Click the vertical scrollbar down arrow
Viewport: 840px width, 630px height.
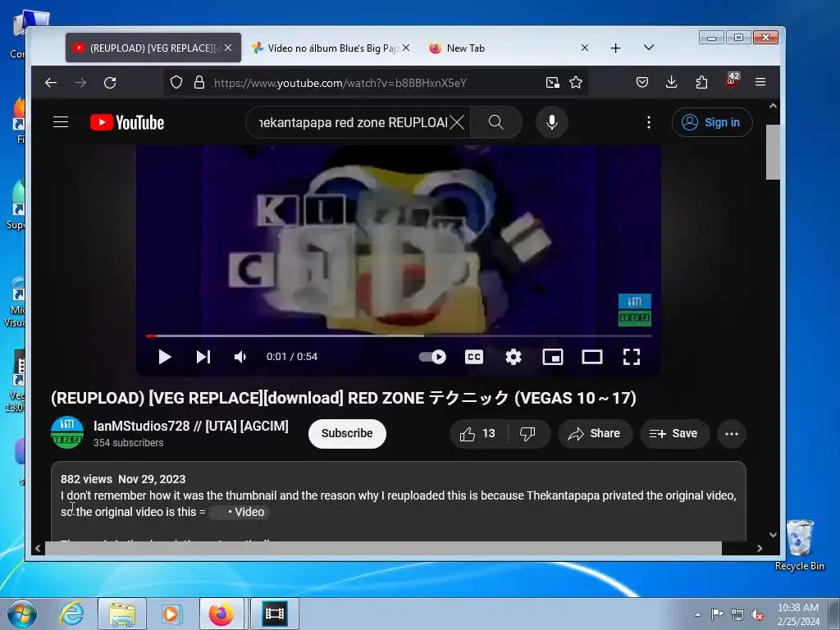[x=773, y=535]
